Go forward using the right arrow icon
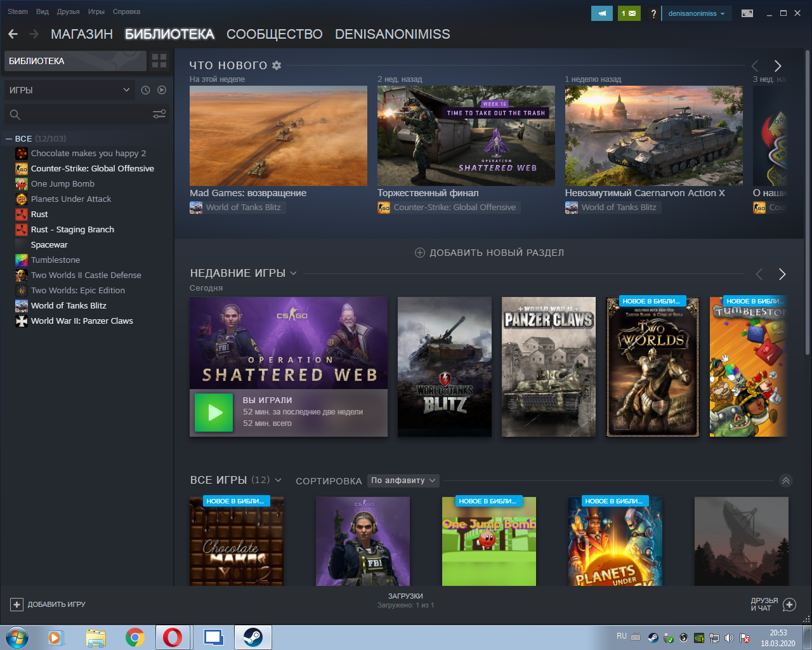 [34, 34]
